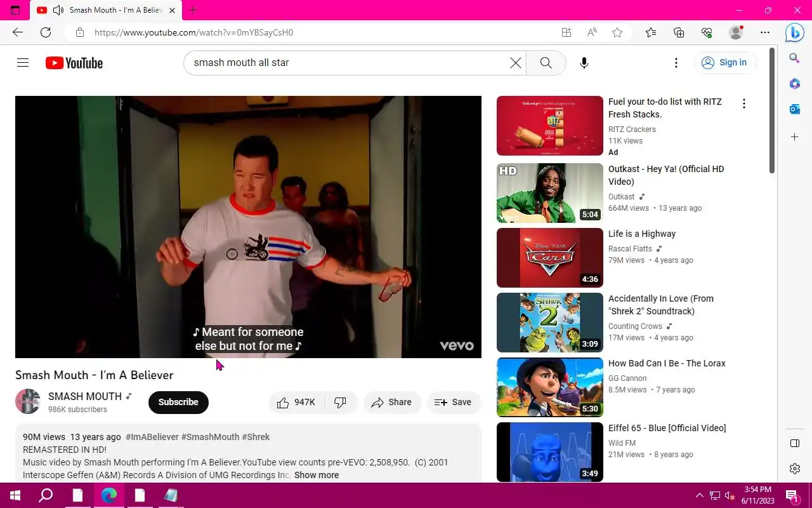Open browser Collections
812x508 pixels.
[679, 32]
